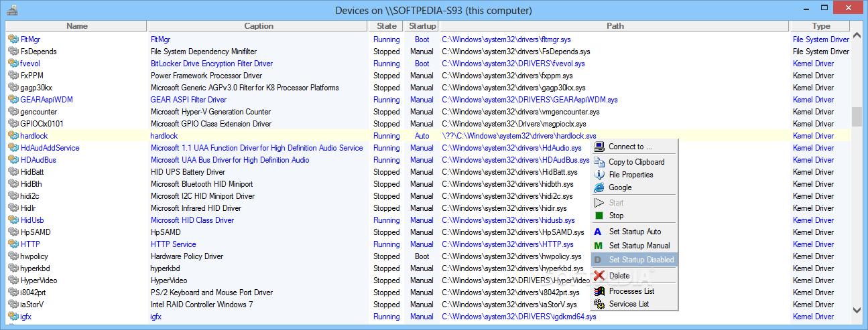Image resolution: width=868 pixels, height=330 pixels.
Task: Open Services List from context menu
Action: point(634,304)
